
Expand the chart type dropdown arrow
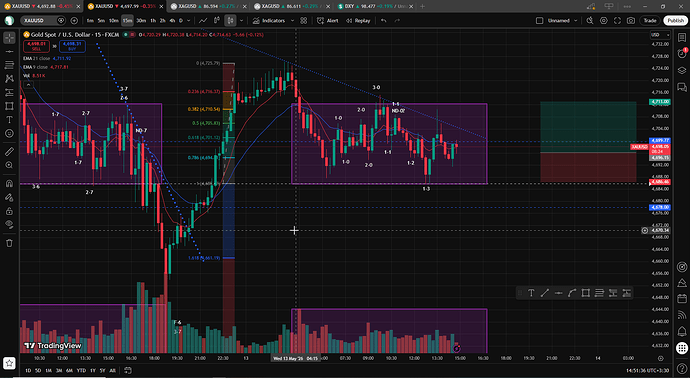[241, 21]
